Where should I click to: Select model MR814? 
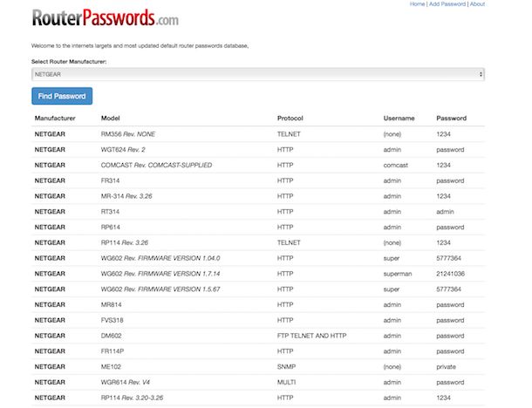pos(111,305)
